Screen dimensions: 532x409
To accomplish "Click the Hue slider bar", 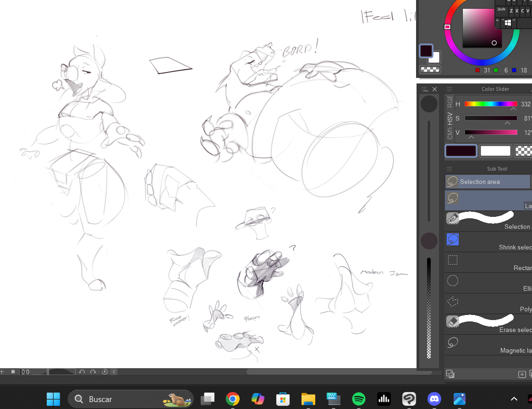I will (491, 104).
